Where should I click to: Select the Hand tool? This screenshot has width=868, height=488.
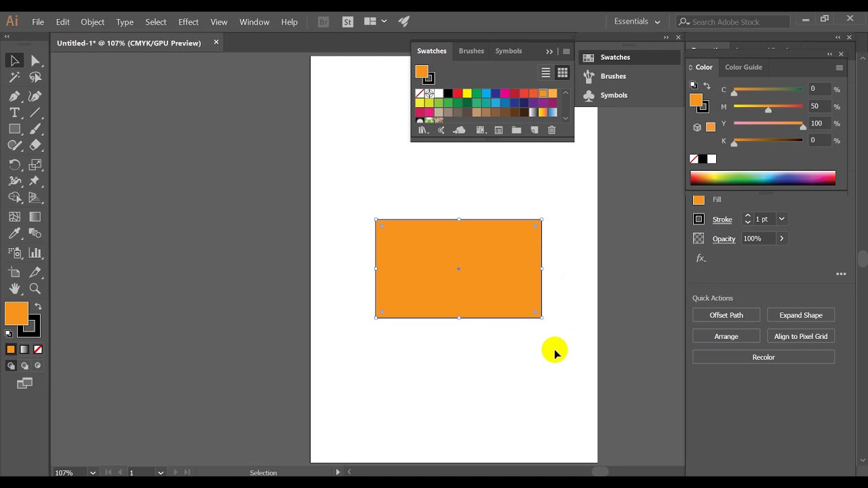pyautogui.click(x=14, y=289)
